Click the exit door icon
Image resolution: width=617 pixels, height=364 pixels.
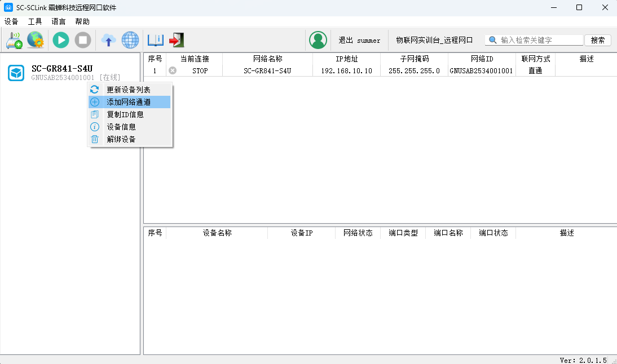(177, 40)
